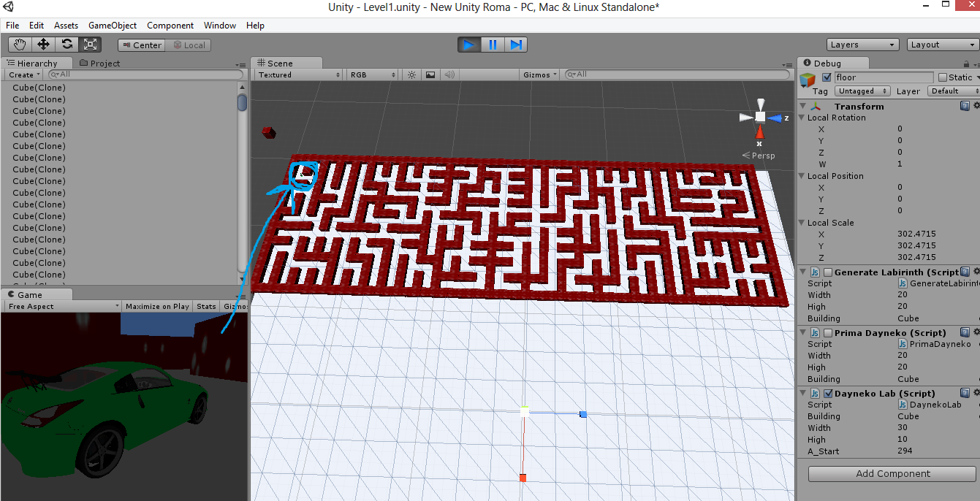Click the Step frame button

tap(516, 45)
